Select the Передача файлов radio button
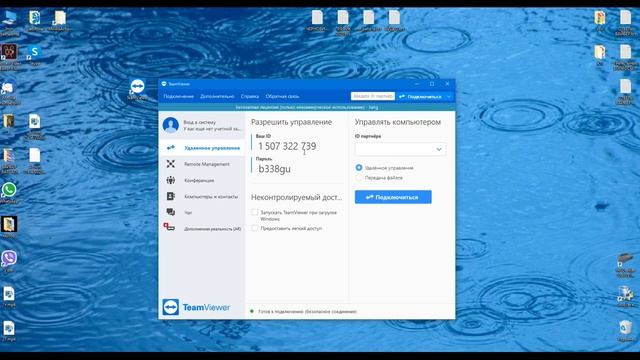 coord(359,178)
